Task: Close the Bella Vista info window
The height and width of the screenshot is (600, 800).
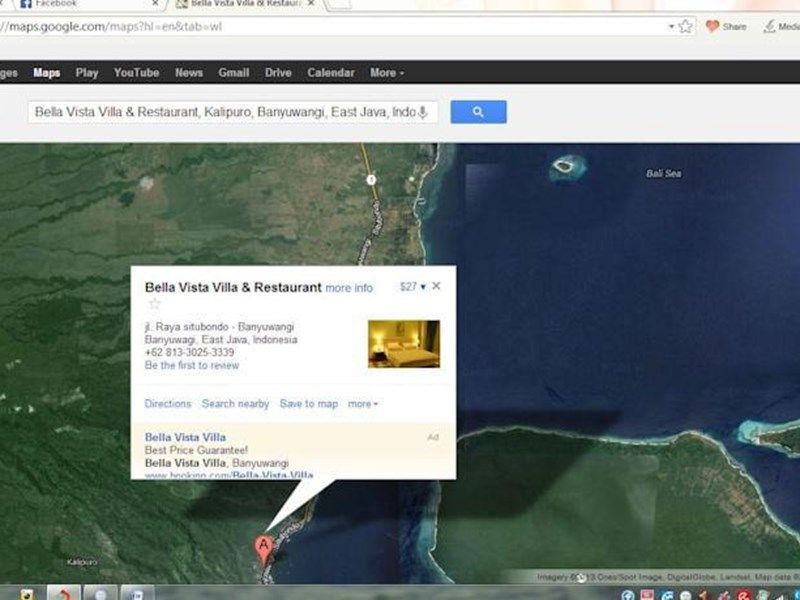Action: pos(436,286)
